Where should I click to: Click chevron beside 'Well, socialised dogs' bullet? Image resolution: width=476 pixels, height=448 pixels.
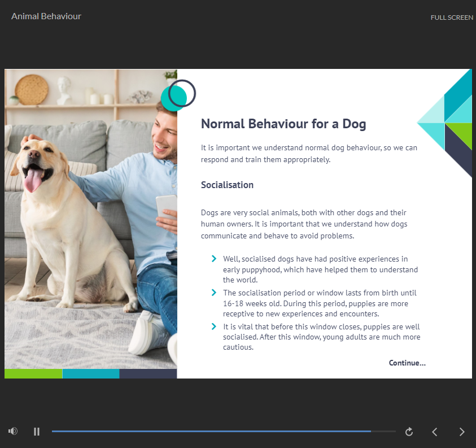214,259
